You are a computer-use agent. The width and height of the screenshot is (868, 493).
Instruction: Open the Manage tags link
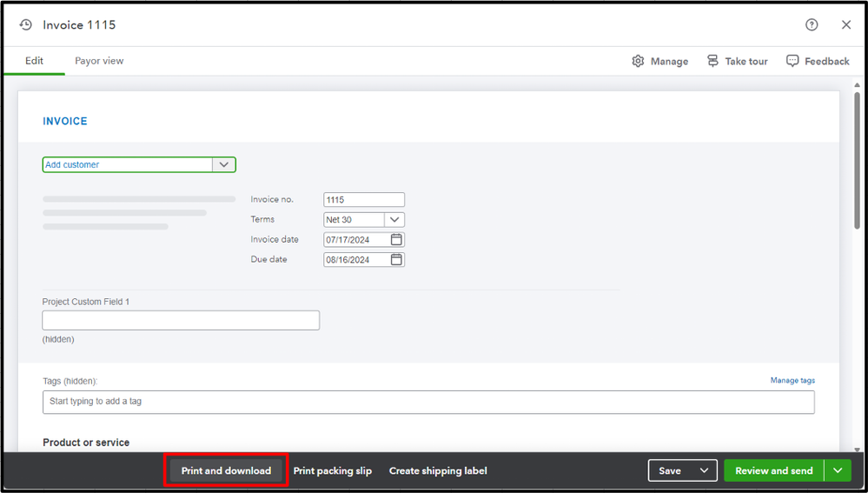click(x=792, y=380)
